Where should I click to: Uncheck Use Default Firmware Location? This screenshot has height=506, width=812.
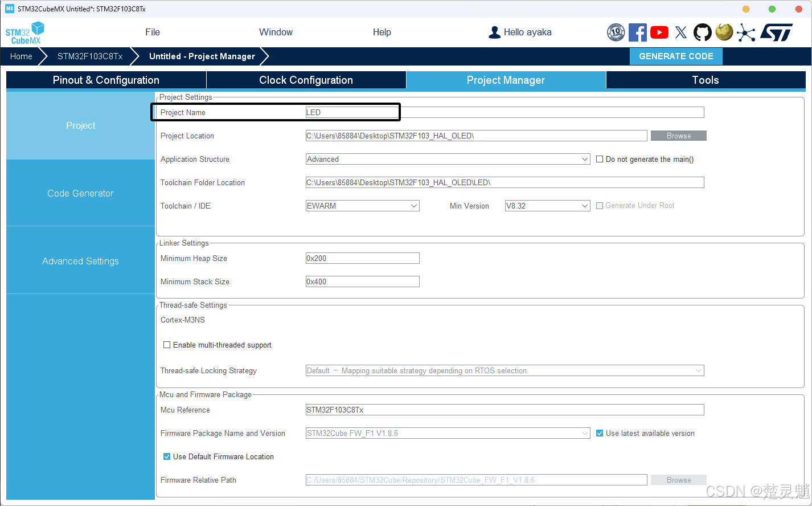click(167, 456)
